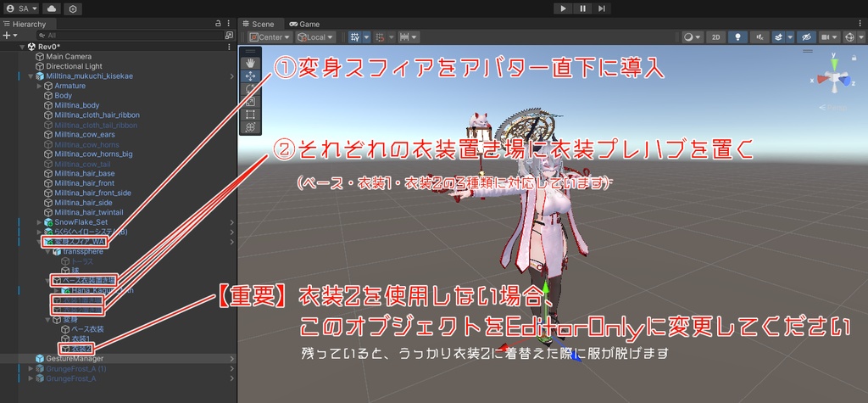Toggle Scene audio mute
The height and width of the screenshot is (403, 868).
pyautogui.click(x=759, y=37)
